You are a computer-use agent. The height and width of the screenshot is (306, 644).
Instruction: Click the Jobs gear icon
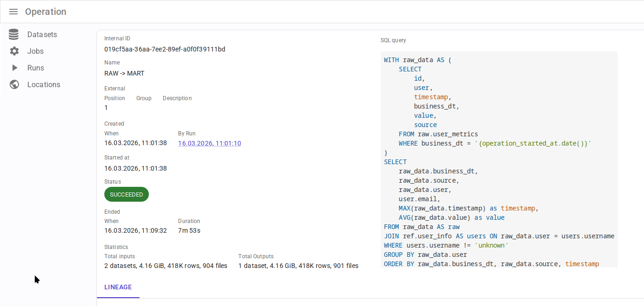coord(14,51)
